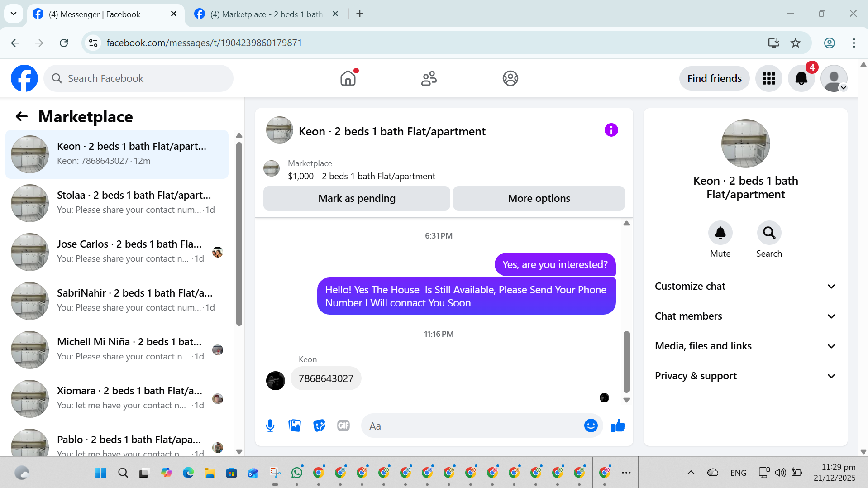Attach a photo with the image icon

pyautogui.click(x=295, y=426)
